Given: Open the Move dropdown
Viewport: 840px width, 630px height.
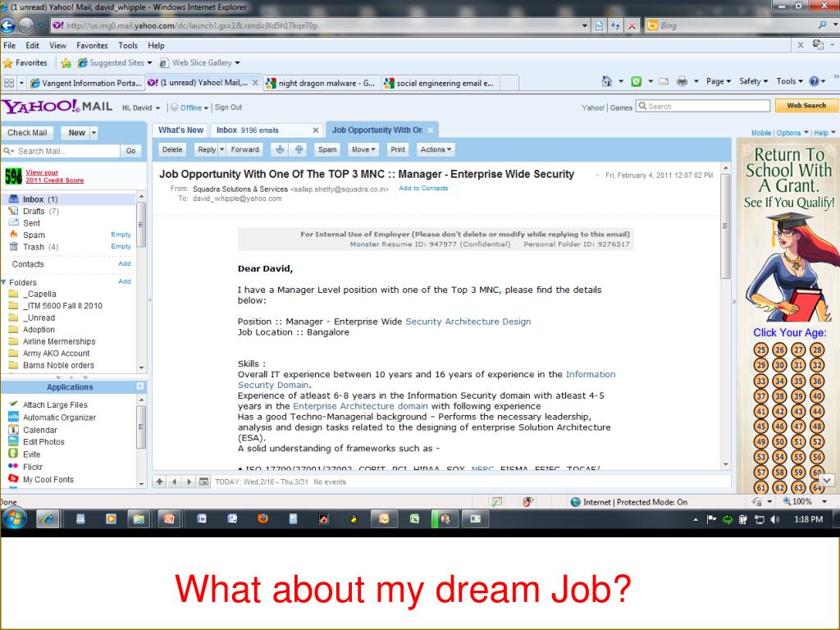Looking at the screenshot, I should 363,149.
